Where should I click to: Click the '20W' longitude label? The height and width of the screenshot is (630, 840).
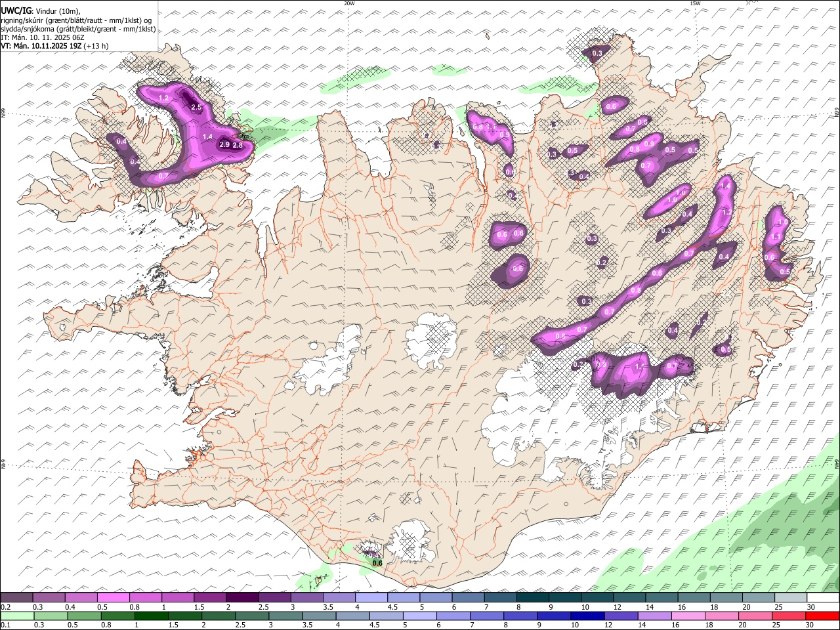pyautogui.click(x=349, y=3)
